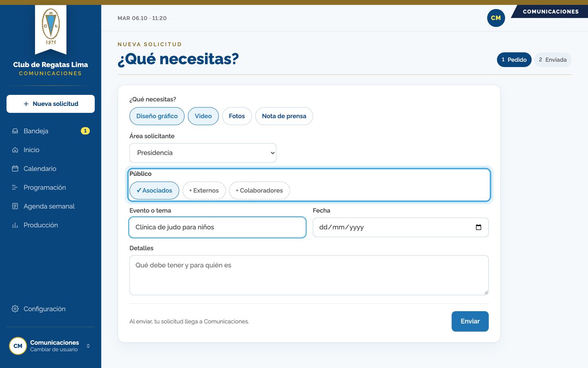Select the Nota de prensa chip
The image size is (588, 368).
[x=284, y=116]
